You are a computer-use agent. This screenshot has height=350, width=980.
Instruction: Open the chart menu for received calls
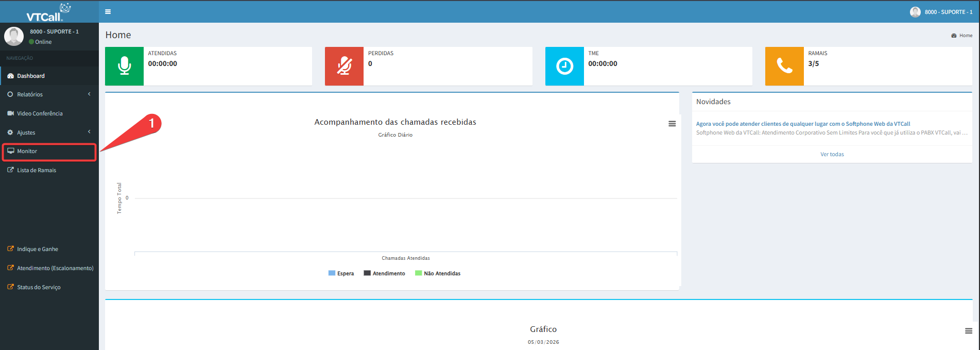672,124
